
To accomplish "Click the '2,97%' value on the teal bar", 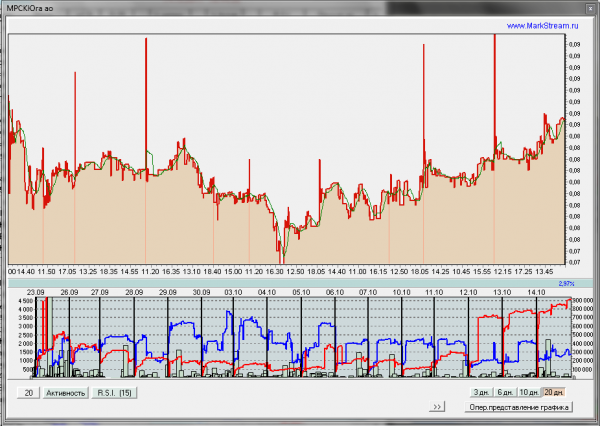I will pos(566,284).
